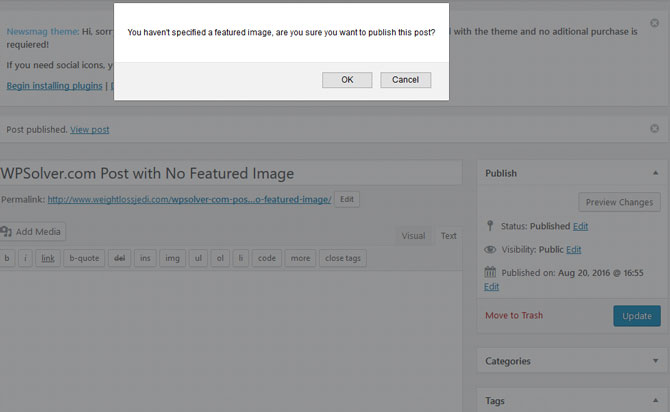Open the Add Media uploader

32,232
